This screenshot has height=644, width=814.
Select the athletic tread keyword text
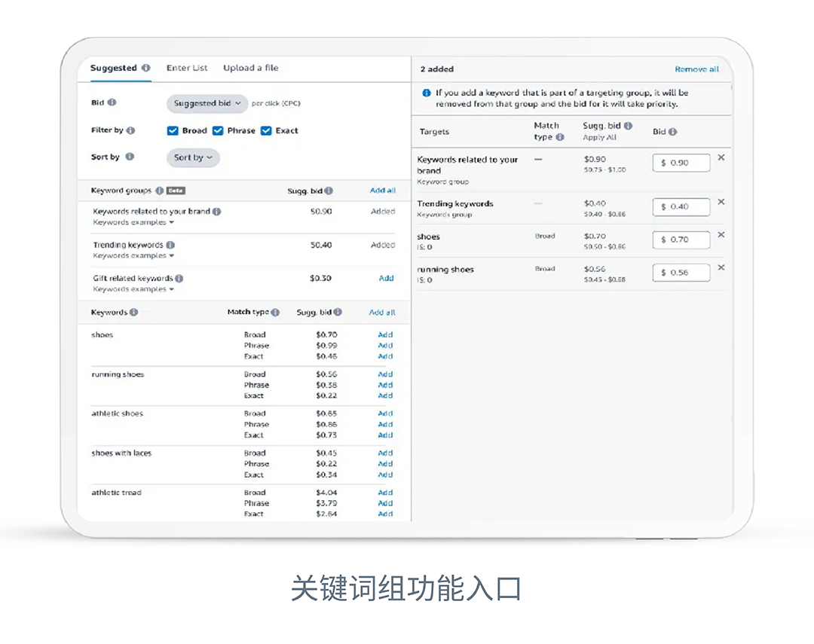click(116, 493)
